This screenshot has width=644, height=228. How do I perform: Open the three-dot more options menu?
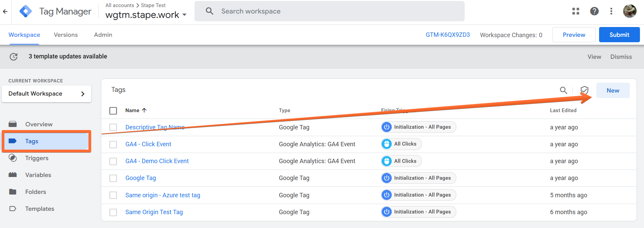coord(611,11)
